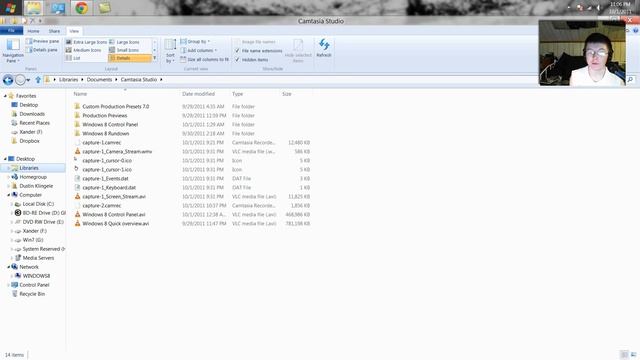Switch to the Home ribbon tab

pos(33,31)
